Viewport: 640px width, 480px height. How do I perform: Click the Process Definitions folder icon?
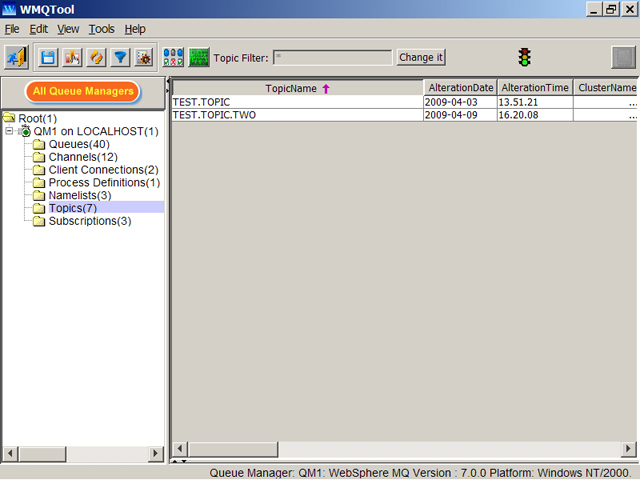39,182
